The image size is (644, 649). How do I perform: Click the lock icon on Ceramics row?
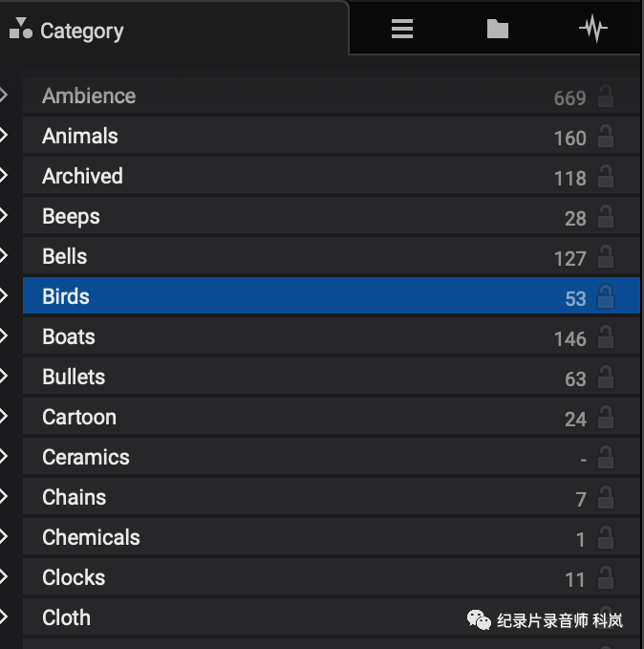[x=606, y=457]
